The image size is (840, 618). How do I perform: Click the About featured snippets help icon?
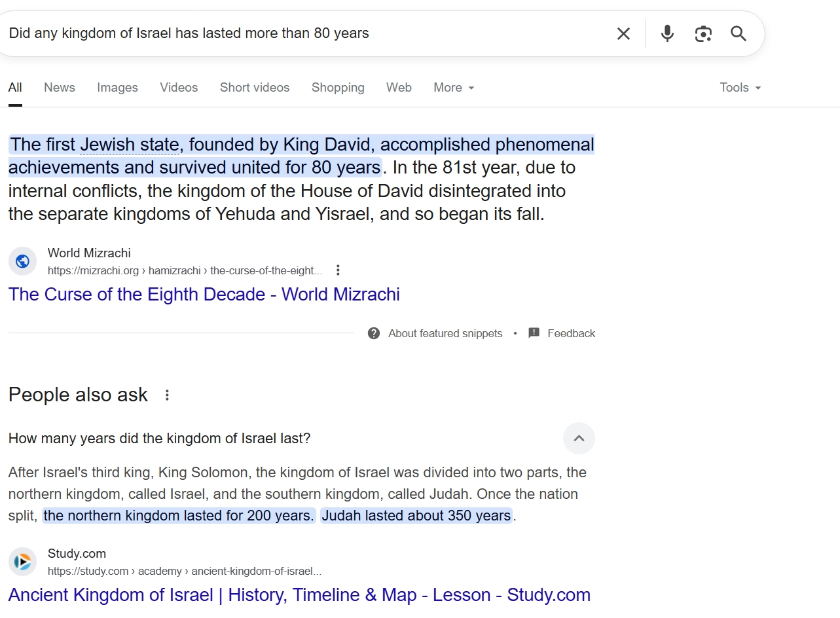[x=374, y=333]
